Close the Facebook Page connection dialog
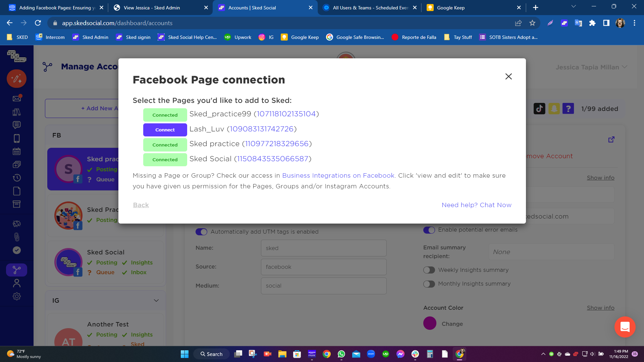644x362 pixels. click(x=508, y=76)
